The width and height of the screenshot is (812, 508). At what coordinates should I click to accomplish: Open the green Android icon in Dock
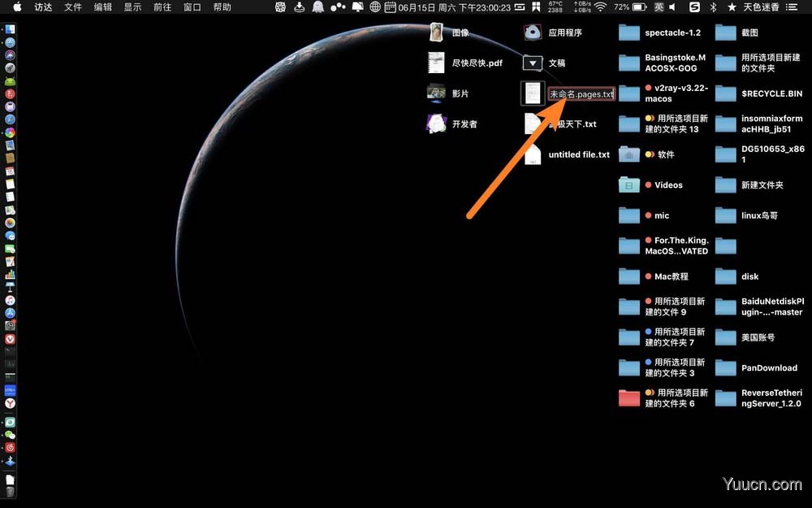click(10, 80)
